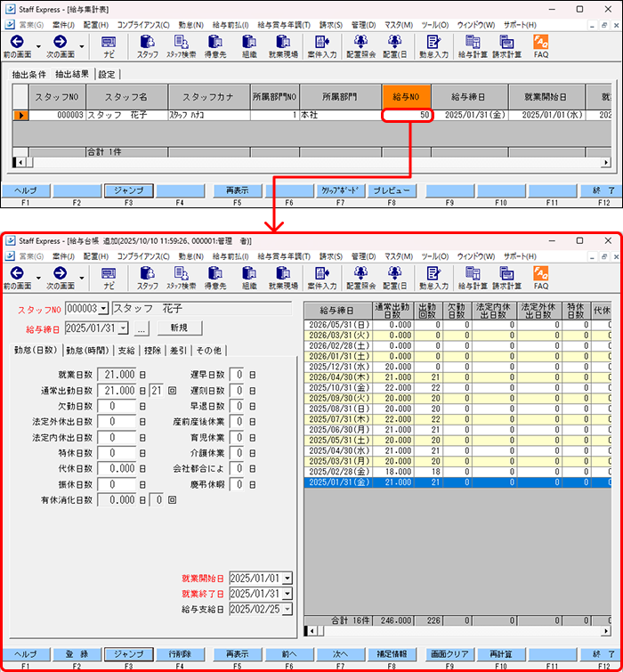This screenshot has height=672, width=623.
Task: Expand 前の画面 history arrow in upper window
Action: (x=38, y=46)
